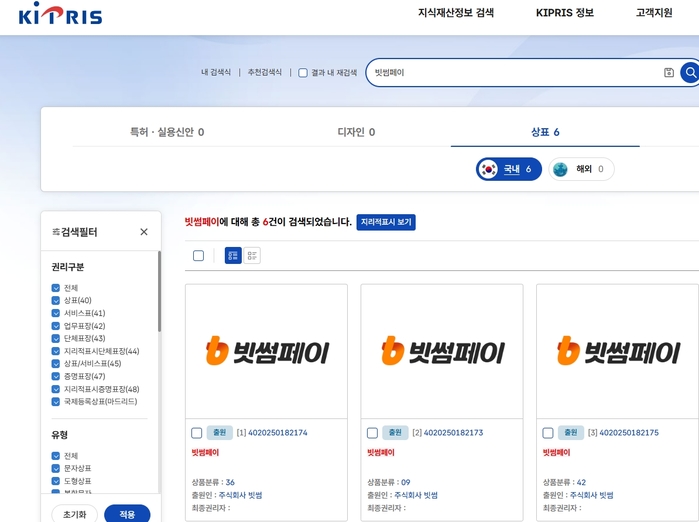Open trademark image of result 2

pyautogui.click(x=442, y=351)
